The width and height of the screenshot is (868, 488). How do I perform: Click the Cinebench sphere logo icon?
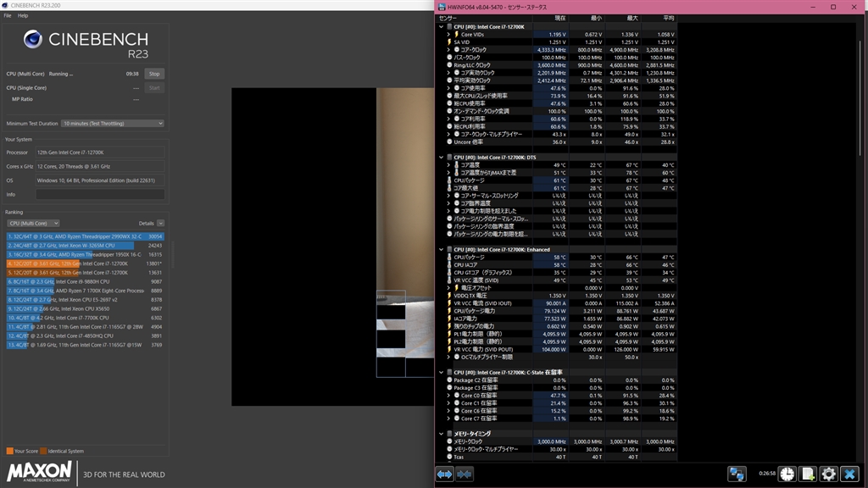point(33,39)
